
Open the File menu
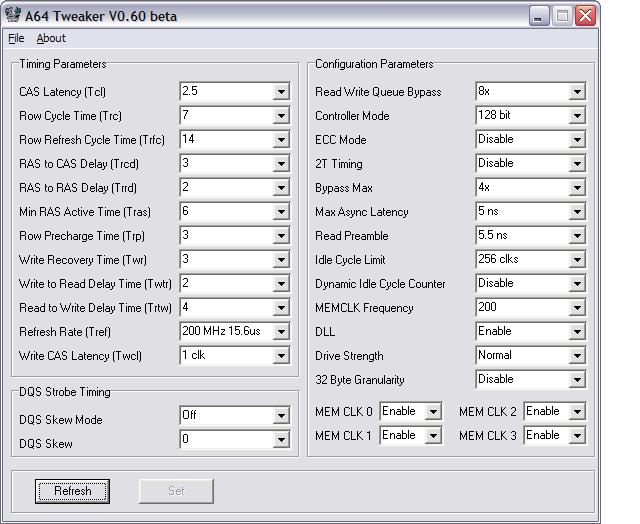pyautogui.click(x=16, y=38)
